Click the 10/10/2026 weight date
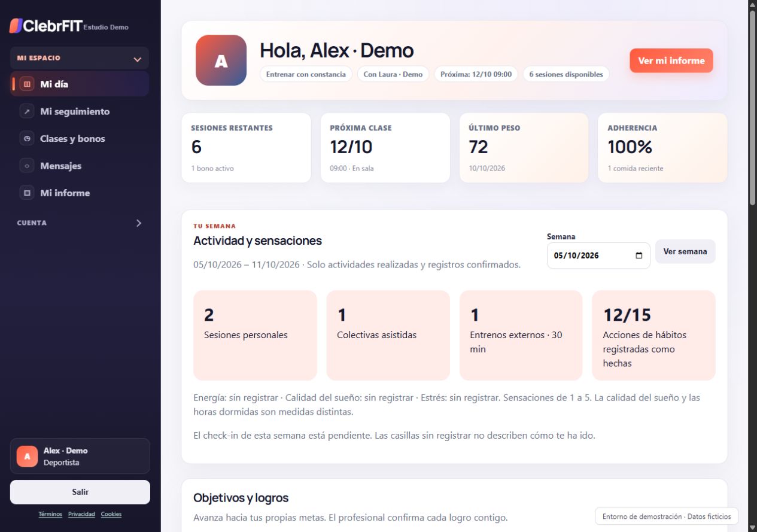This screenshot has width=757, height=532. pyautogui.click(x=487, y=168)
